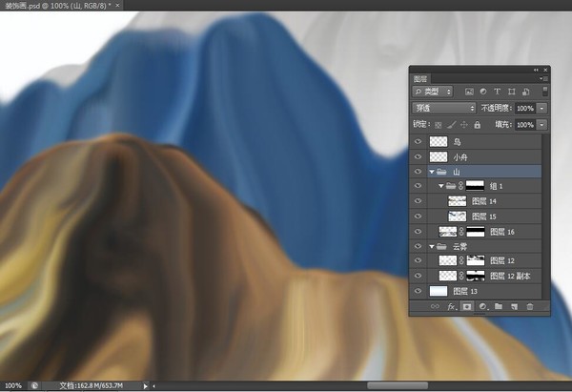Image resolution: width=572 pixels, height=392 pixels.
Task: Create new fill or adjustment layer
Action: pos(483,306)
